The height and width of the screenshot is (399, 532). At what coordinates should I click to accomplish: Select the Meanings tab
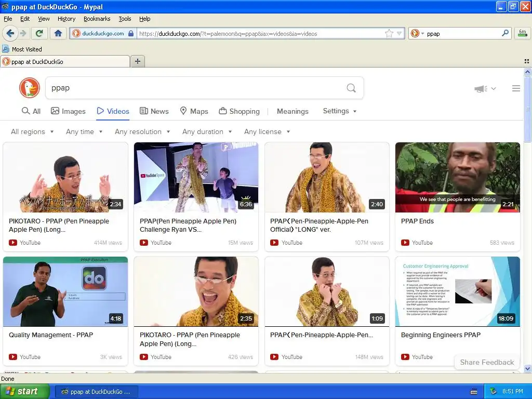pyautogui.click(x=292, y=111)
